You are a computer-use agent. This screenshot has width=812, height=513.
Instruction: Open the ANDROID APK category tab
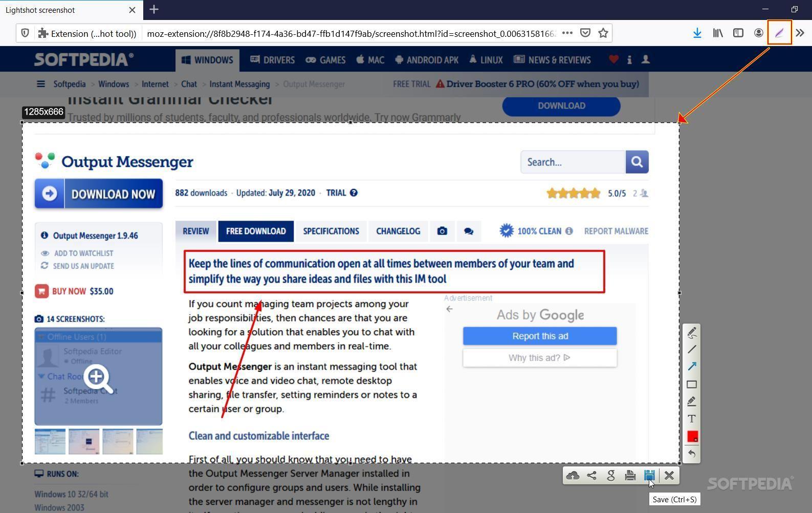point(427,60)
